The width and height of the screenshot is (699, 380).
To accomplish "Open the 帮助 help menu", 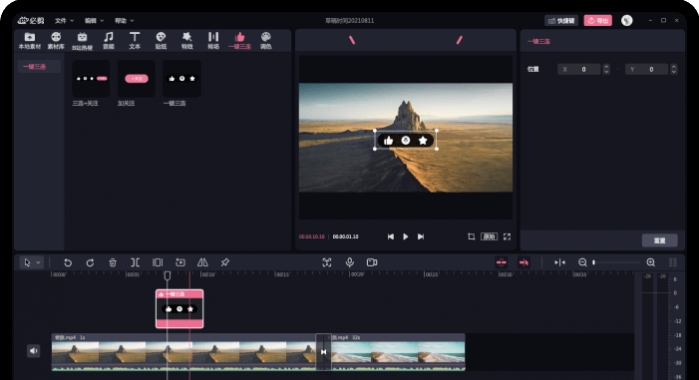I will pyautogui.click(x=124, y=21).
